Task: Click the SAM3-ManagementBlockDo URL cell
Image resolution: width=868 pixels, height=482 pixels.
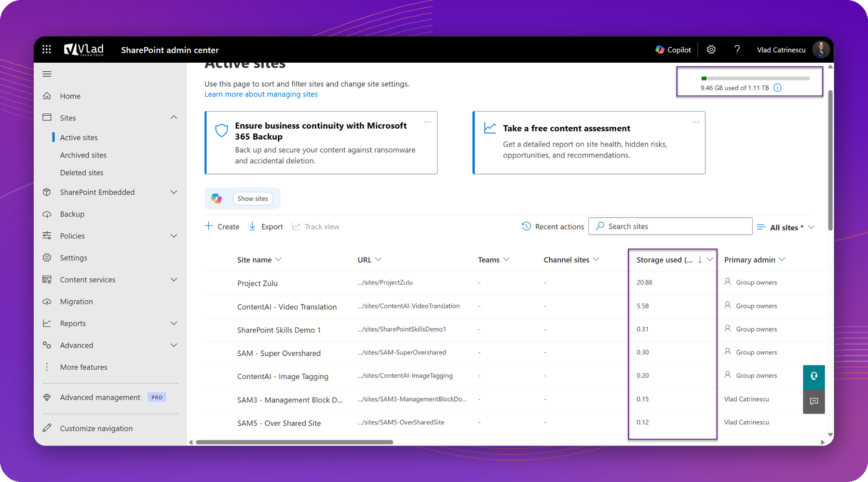Action: coord(412,399)
